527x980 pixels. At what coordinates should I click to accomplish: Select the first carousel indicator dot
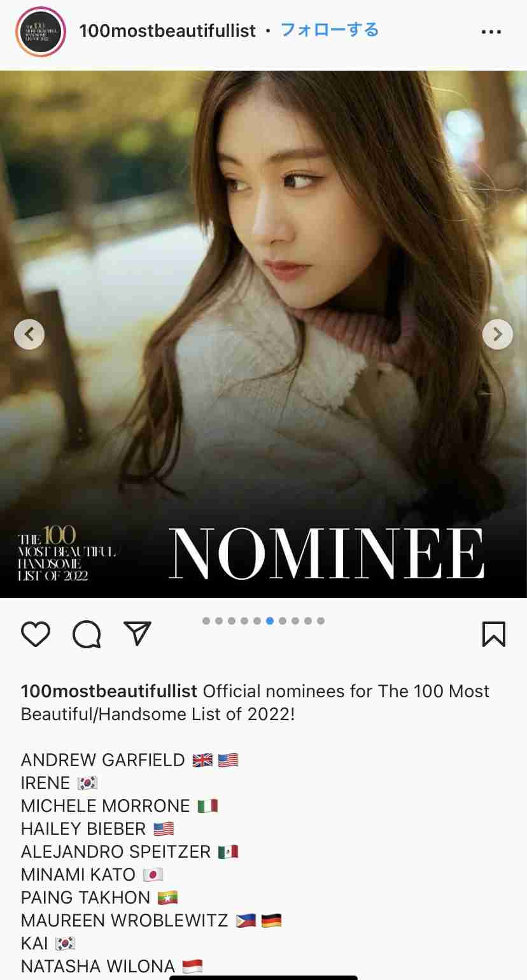[206, 621]
